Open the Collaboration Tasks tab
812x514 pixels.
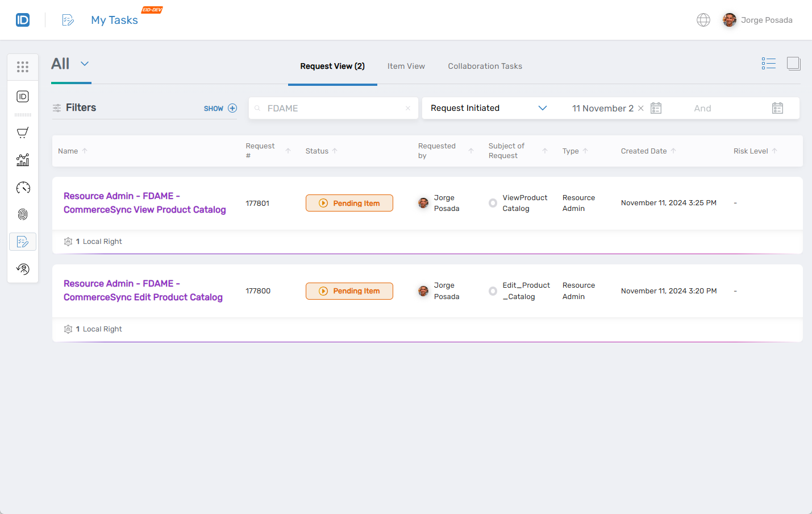pos(485,67)
